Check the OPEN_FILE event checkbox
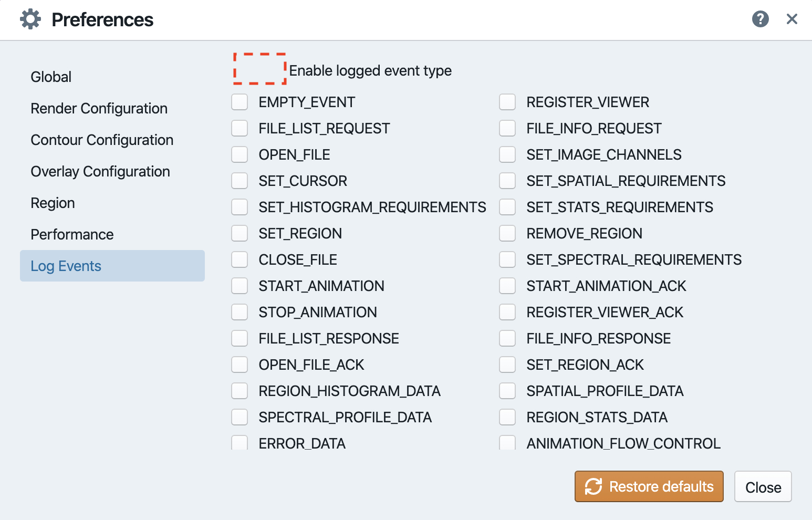 [x=240, y=154]
